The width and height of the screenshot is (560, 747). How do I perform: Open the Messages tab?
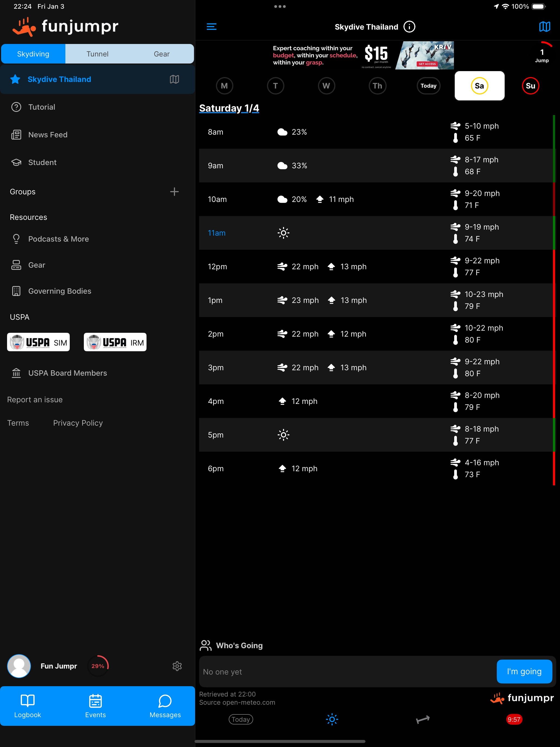pos(165,706)
